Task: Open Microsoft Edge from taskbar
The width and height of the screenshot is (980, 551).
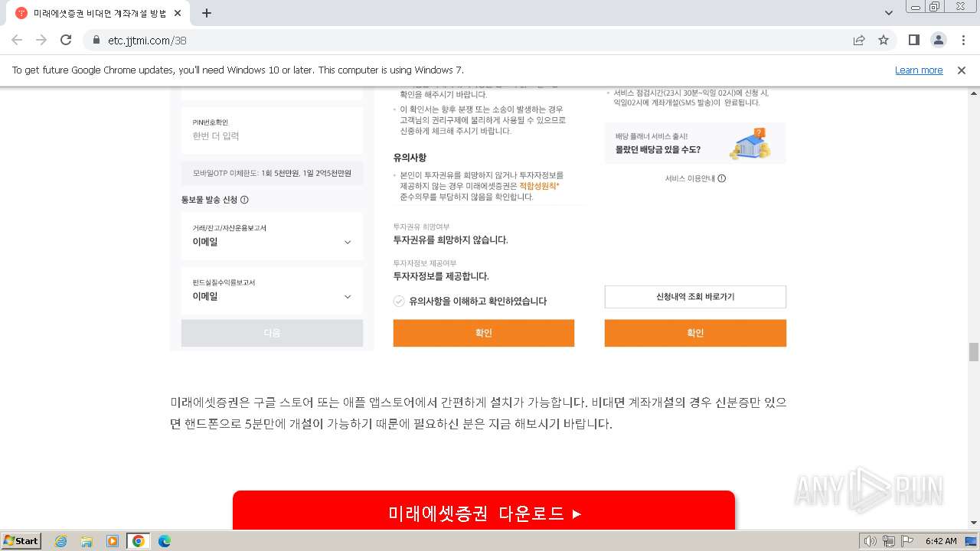Action: tap(164, 541)
